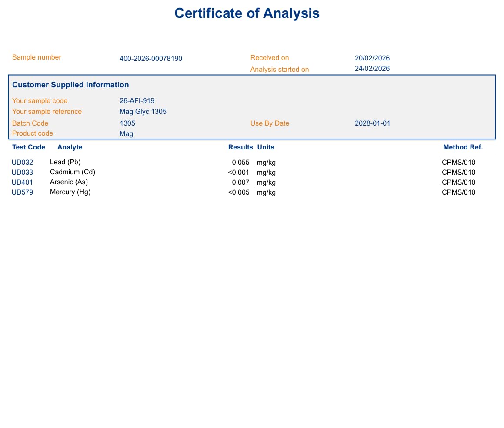
Task: Open test code UD579 link
Action: [22, 192]
